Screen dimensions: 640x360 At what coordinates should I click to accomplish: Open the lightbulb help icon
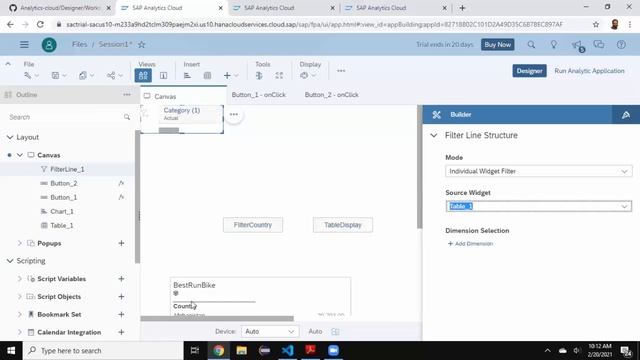pyautogui.click(x=553, y=44)
